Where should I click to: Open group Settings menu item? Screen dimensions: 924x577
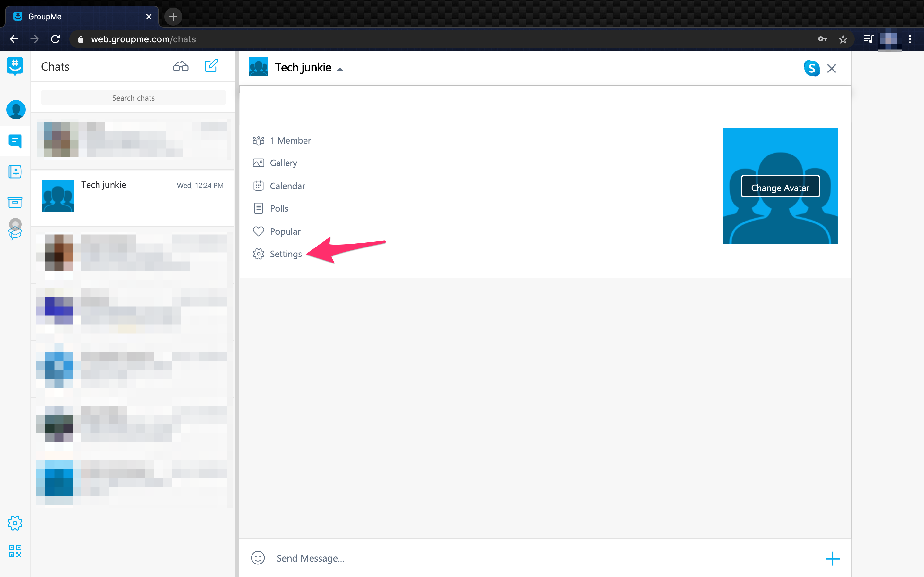285,254
